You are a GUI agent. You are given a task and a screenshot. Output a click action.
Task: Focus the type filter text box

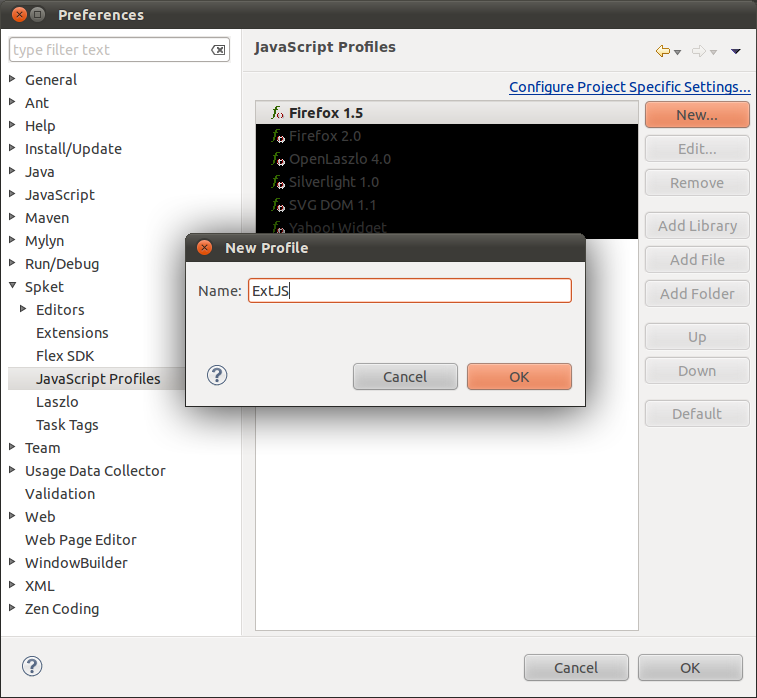pyautogui.click(x=110, y=50)
